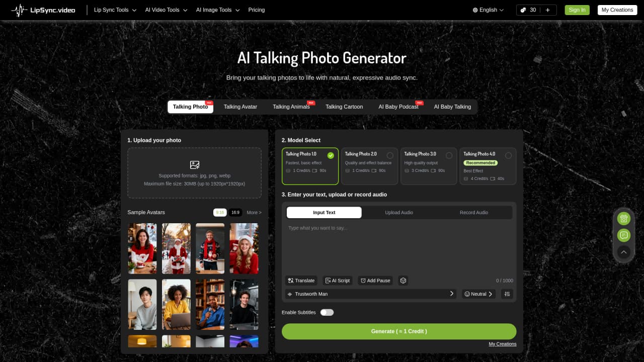Switch to the Upload Audio tab
644x362 pixels.
[x=399, y=213]
